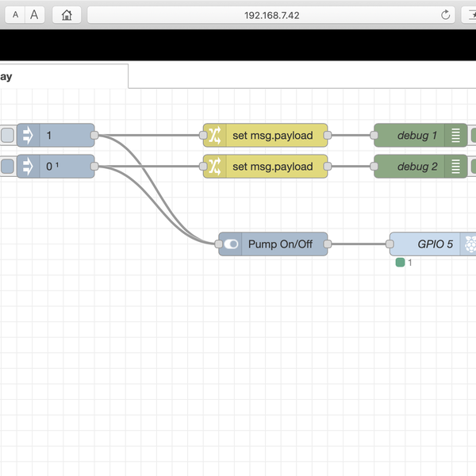This screenshot has width=476, height=476.
Task: Click the inject button on node 0
Action: click(6, 167)
